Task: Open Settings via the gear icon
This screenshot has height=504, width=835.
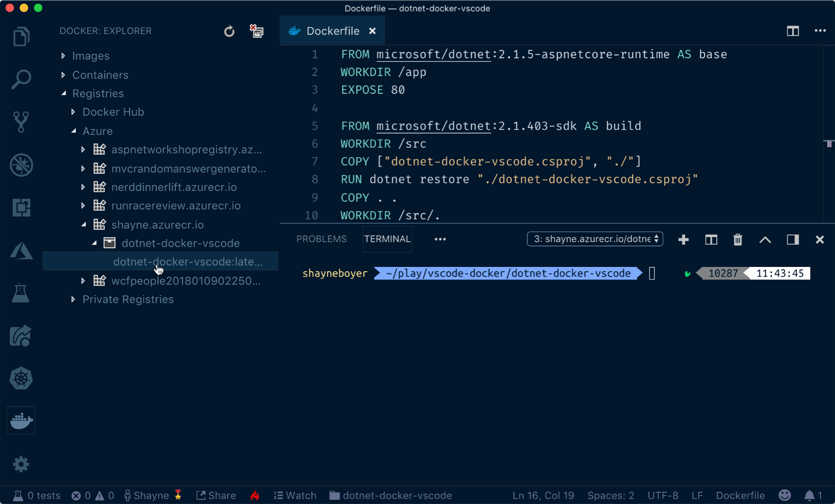Action: tap(21, 464)
